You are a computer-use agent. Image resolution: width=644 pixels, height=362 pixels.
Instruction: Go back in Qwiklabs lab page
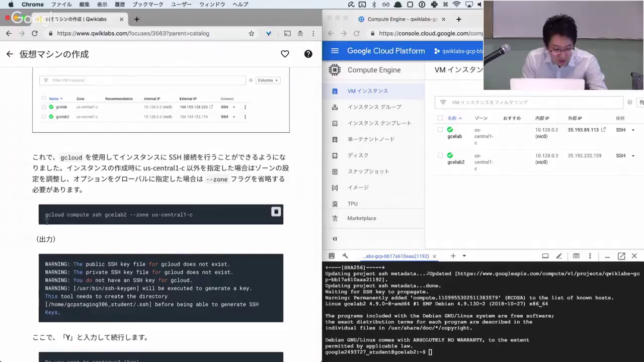point(10,54)
